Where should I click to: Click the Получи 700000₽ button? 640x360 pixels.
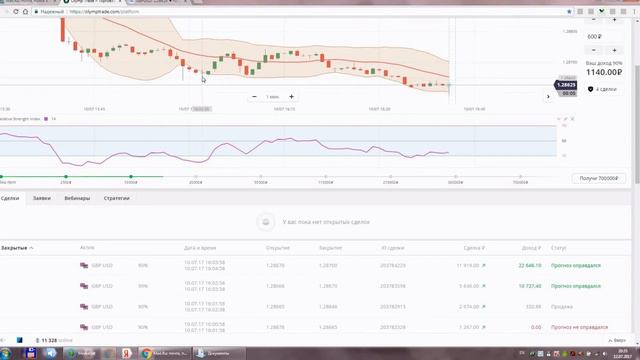[599, 178]
